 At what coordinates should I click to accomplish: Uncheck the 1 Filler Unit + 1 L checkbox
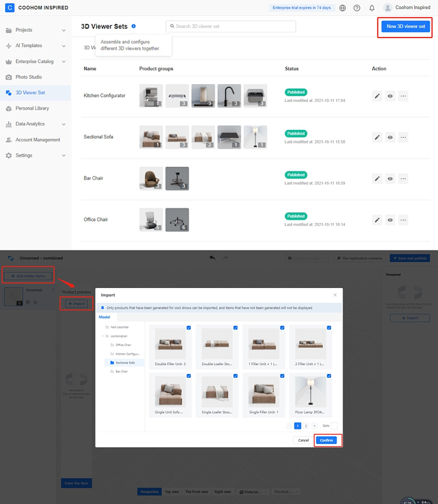point(282,328)
